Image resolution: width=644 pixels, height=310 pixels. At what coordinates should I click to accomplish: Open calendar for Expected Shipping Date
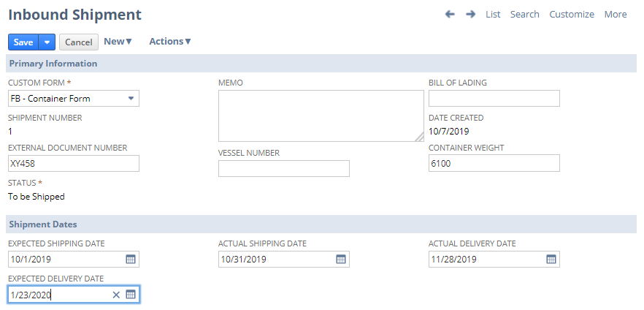(130, 259)
